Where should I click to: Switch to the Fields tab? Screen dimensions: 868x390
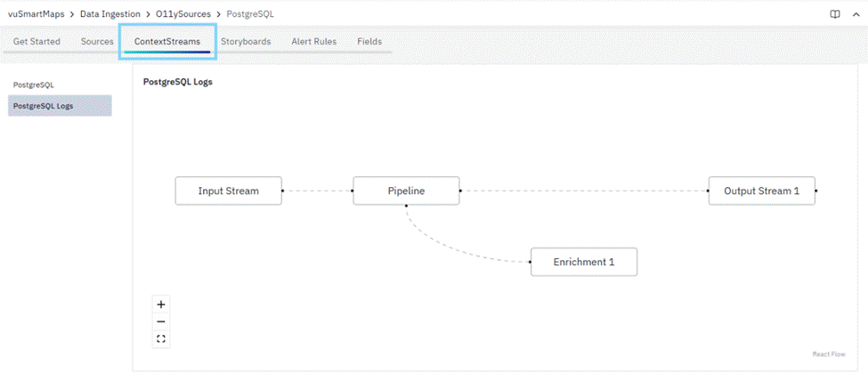coord(369,42)
